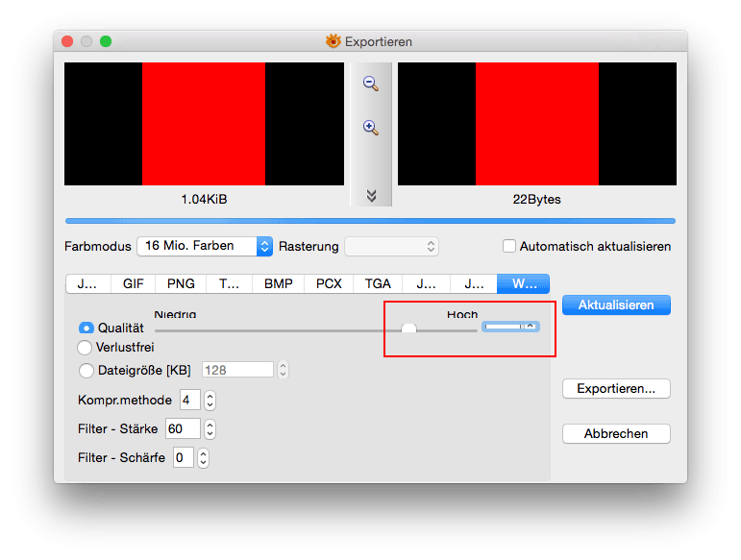Click the Filter - Schärfe input field

point(184,458)
